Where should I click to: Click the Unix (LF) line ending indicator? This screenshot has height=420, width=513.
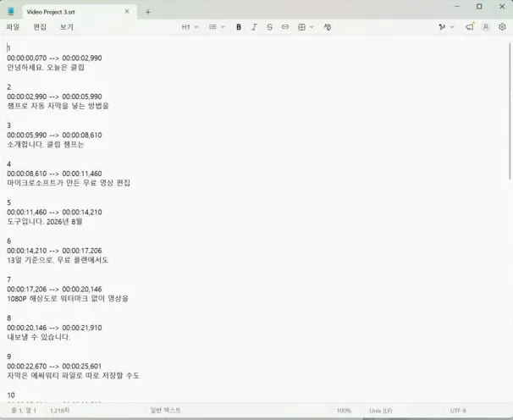(381, 411)
